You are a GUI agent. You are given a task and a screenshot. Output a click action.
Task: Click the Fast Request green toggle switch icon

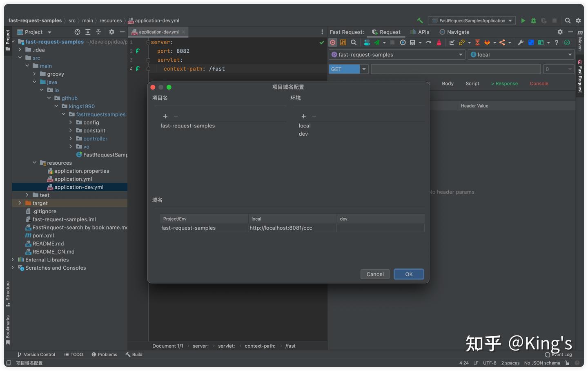[x=367, y=42]
